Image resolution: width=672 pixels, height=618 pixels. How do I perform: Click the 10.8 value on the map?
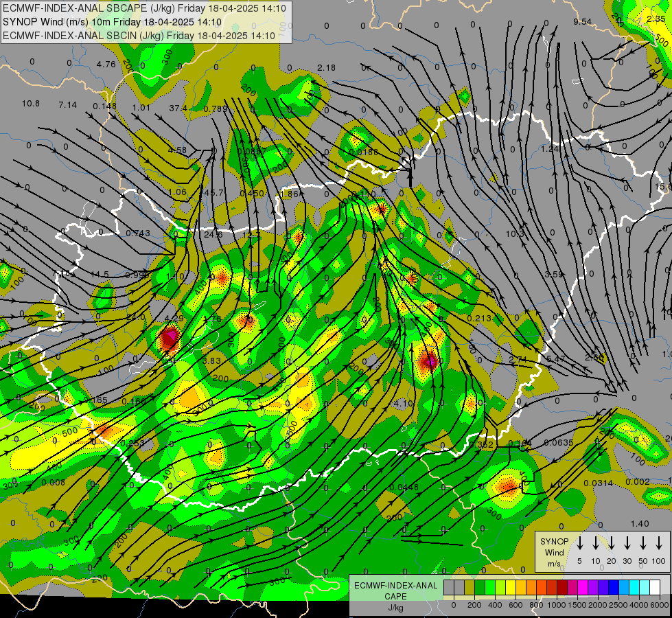31,104
